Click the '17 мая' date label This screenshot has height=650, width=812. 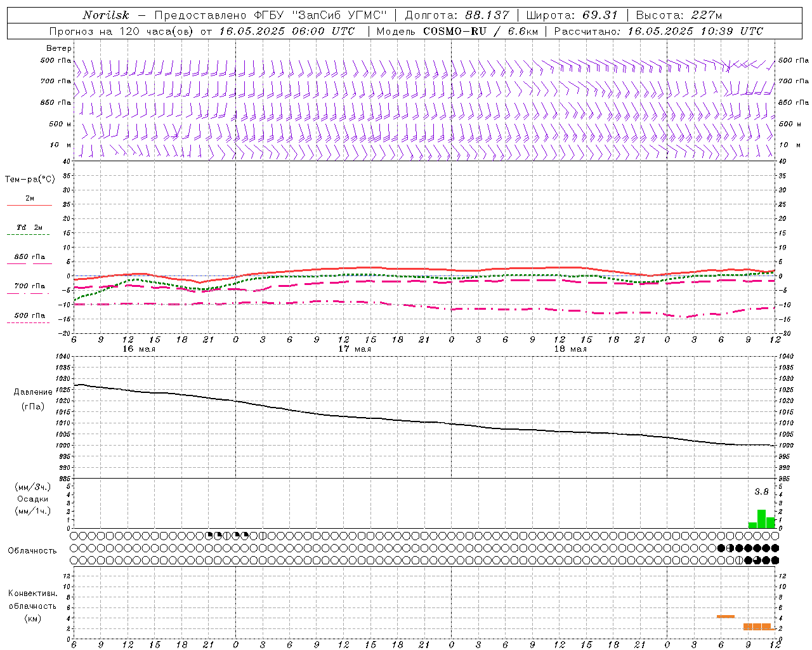355,348
